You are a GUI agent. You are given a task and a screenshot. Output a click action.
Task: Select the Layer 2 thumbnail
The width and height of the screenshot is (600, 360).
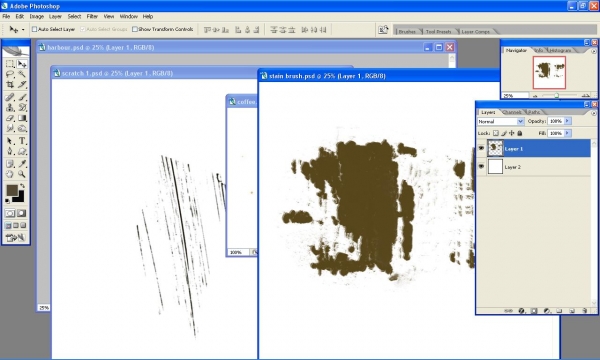tap(495, 167)
